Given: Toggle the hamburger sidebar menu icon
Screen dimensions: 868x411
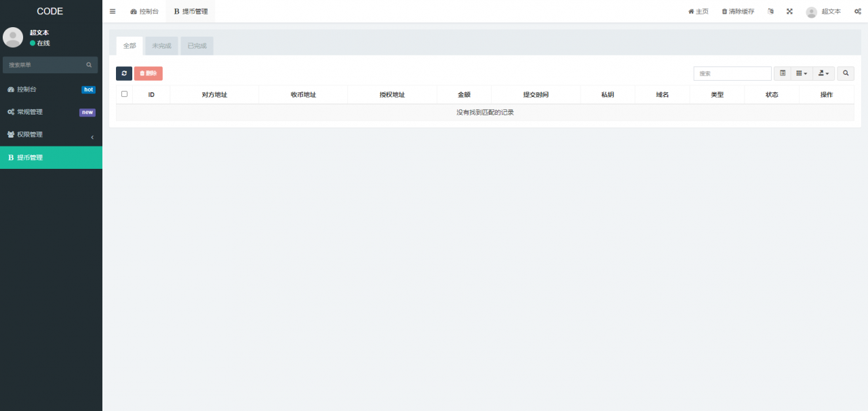Looking at the screenshot, I should click(x=113, y=12).
